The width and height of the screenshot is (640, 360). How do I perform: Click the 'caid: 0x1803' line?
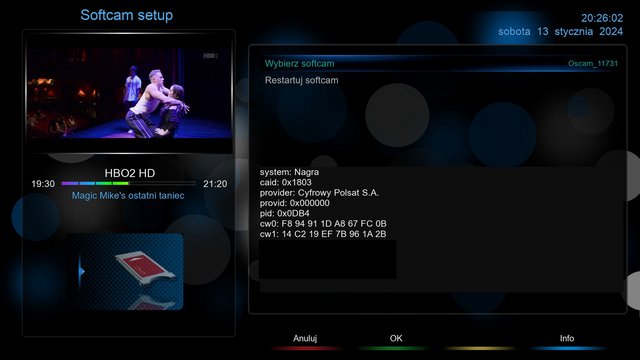(286, 182)
